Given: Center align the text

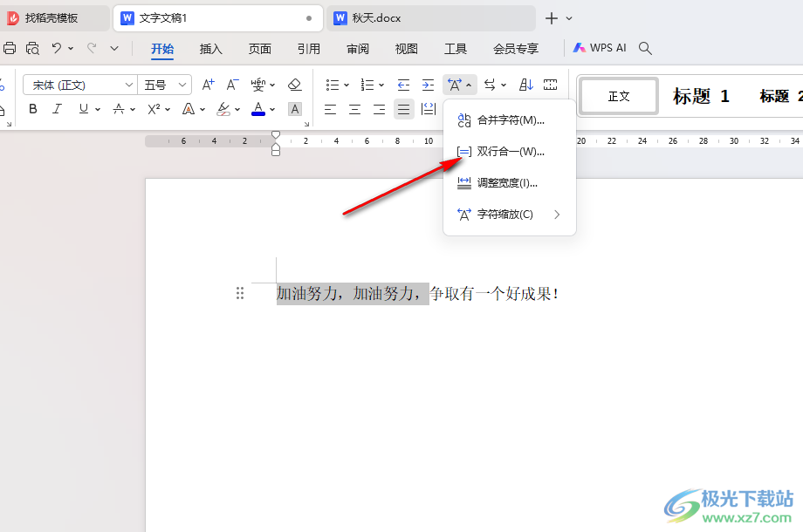Looking at the screenshot, I should pos(355,109).
